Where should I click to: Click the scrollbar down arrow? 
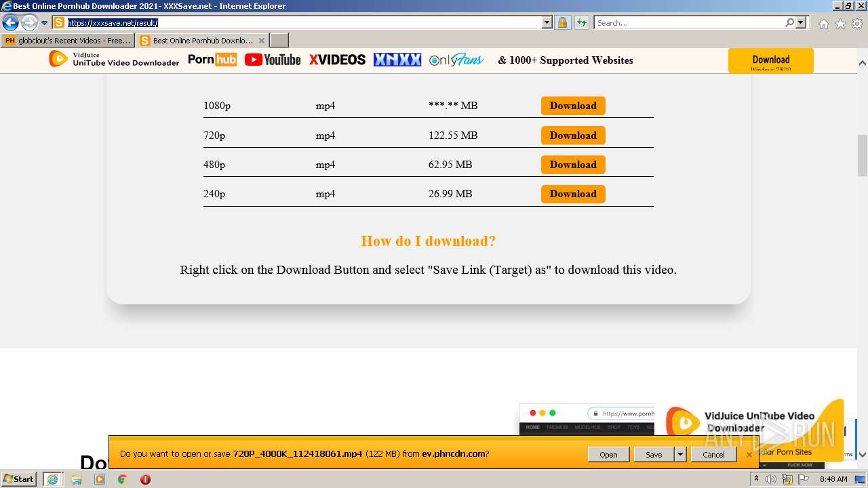pyautogui.click(x=863, y=455)
